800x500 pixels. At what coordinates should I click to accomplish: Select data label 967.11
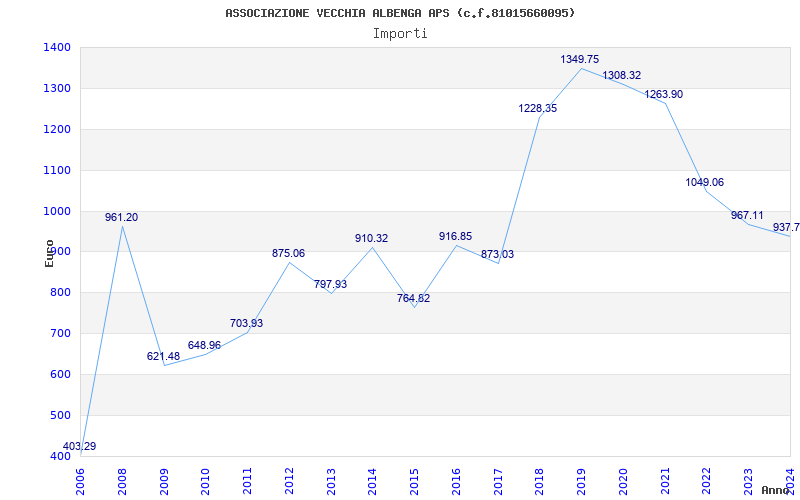point(747,215)
